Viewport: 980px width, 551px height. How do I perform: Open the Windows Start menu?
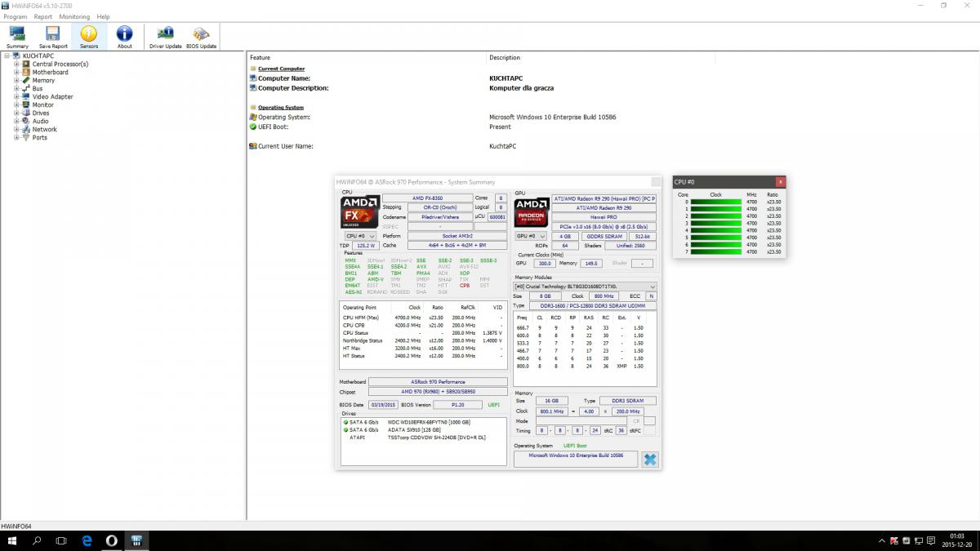[x=12, y=541]
